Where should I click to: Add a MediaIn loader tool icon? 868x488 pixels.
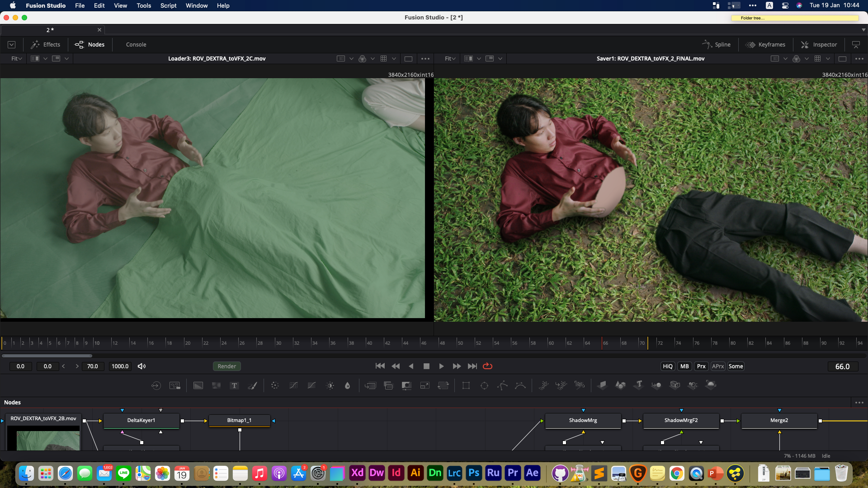click(x=156, y=385)
